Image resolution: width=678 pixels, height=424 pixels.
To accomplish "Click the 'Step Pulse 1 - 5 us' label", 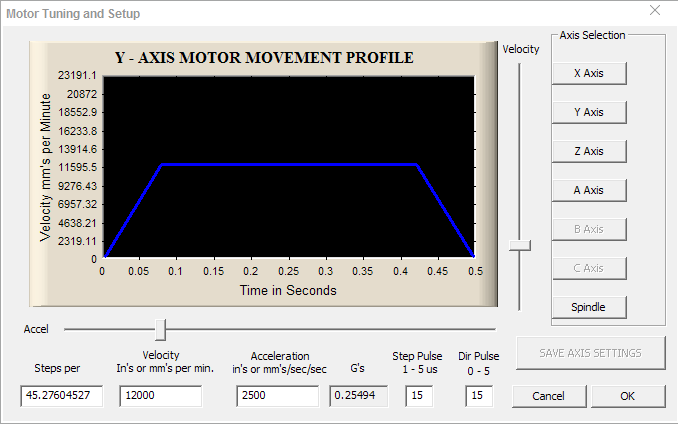I will coord(417,363).
